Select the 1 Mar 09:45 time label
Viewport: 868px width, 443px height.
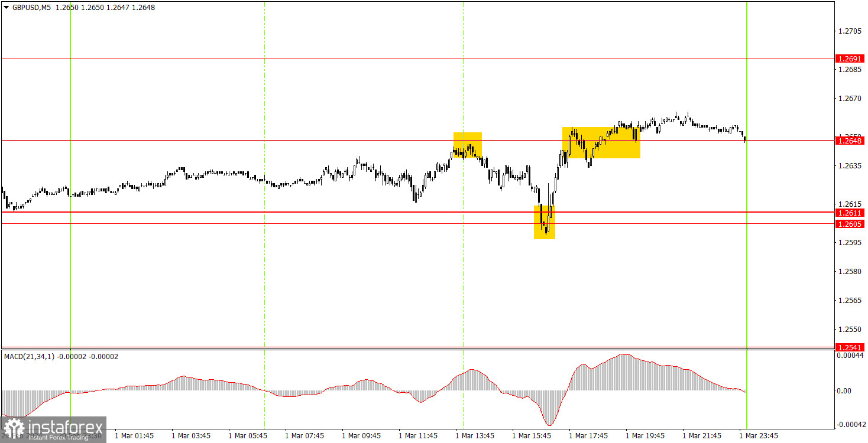tap(362, 436)
